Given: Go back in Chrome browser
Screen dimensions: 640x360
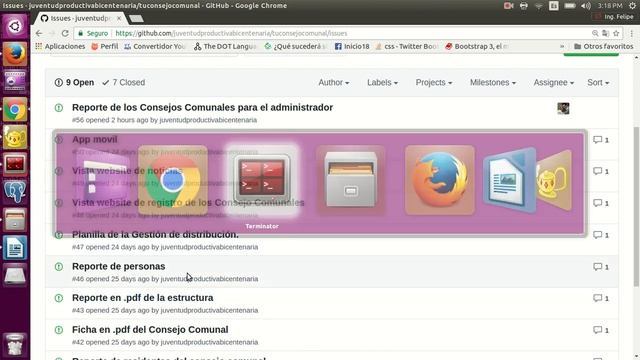Looking at the screenshot, I should [39, 33].
